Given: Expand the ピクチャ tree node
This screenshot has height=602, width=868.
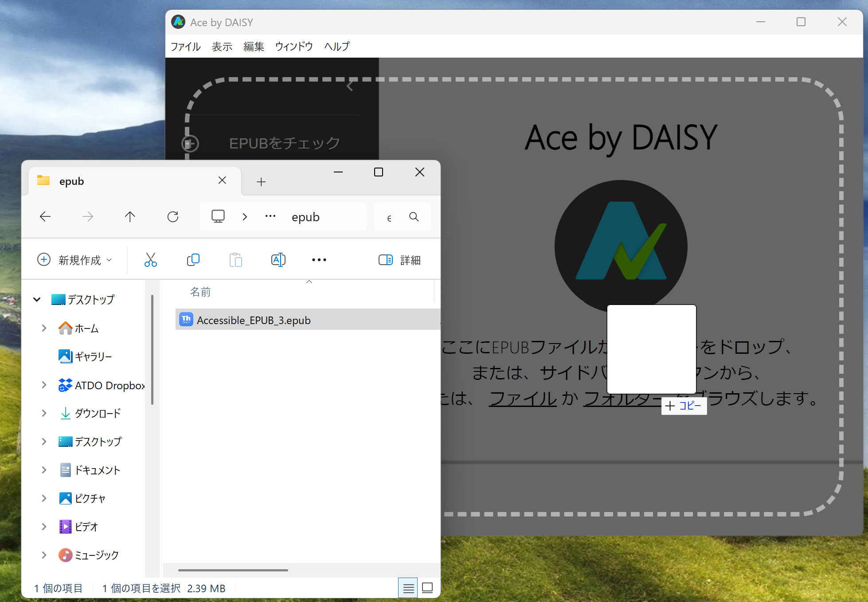Looking at the screenshot, I should (x=44, y=498).
